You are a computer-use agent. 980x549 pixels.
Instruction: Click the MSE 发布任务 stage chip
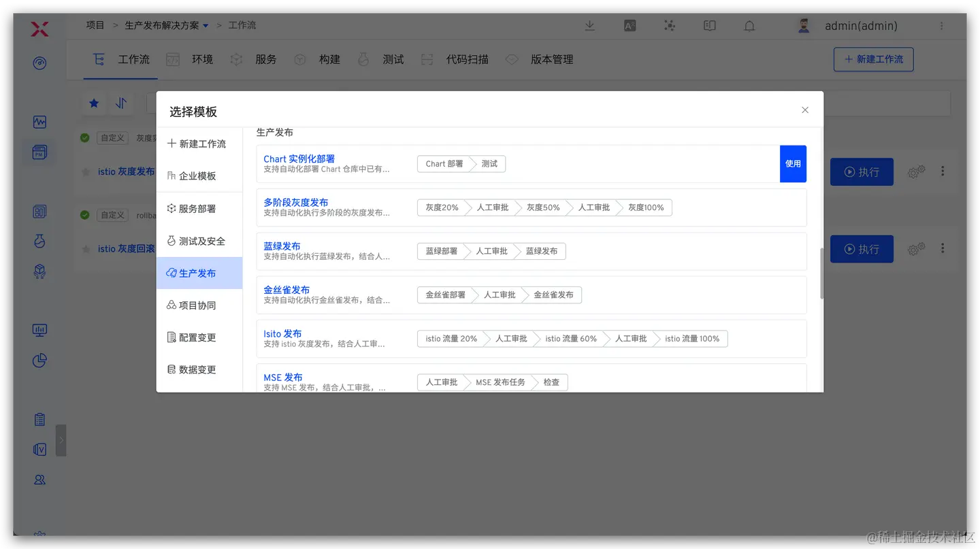[x=500, y=382]
